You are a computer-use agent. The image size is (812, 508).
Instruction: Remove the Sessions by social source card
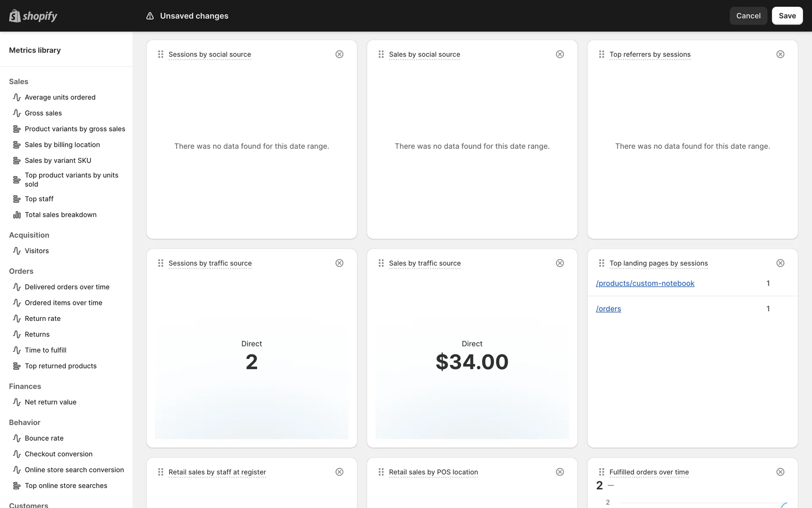tap(339, 54)
